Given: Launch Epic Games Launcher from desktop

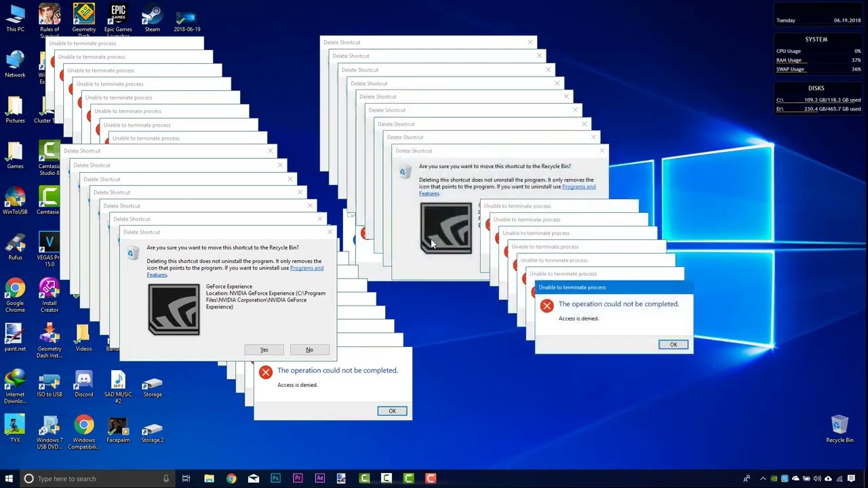Looking at the screenshot, I should (118, 20).
